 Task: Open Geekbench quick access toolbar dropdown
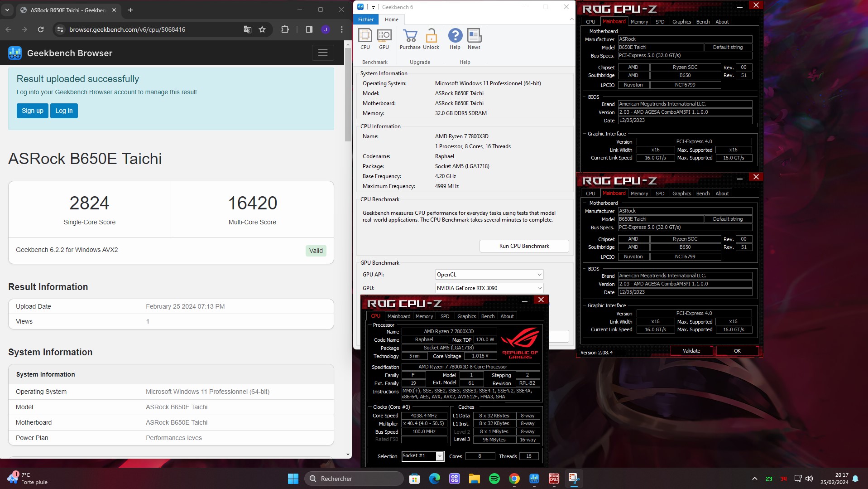tap(373, 7)
